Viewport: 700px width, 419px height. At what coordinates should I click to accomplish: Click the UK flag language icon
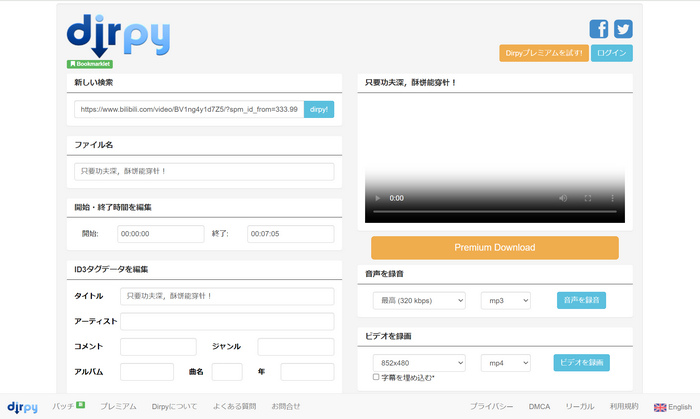click(660, 407)
